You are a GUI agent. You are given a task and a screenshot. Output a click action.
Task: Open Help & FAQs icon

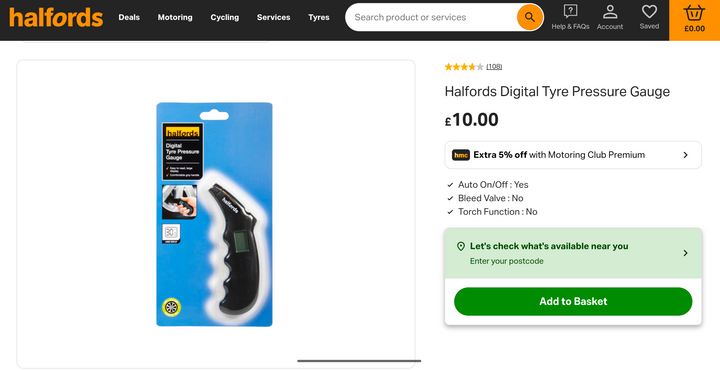570,11
